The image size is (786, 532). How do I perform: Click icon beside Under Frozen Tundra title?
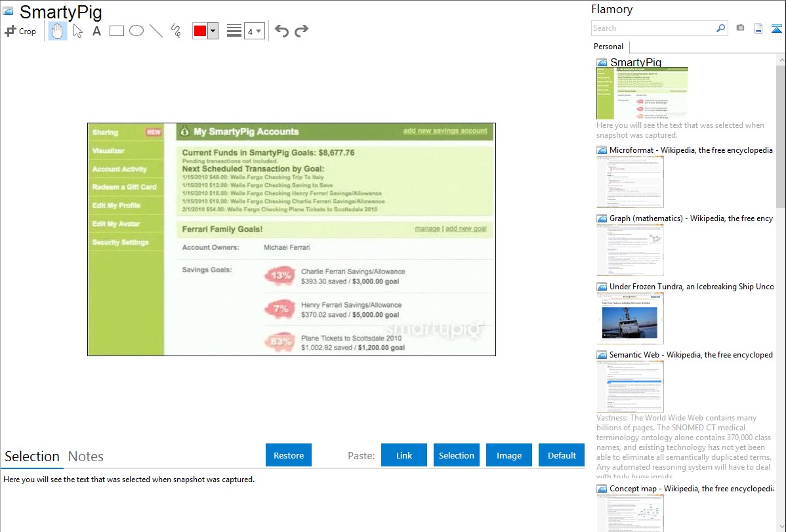click(602, 286)
